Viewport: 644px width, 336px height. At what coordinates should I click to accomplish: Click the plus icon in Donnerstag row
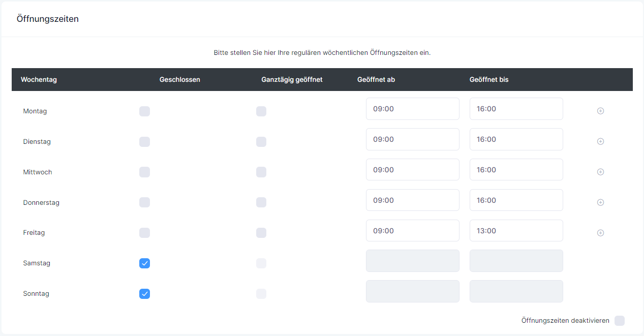tap(600, 202)
